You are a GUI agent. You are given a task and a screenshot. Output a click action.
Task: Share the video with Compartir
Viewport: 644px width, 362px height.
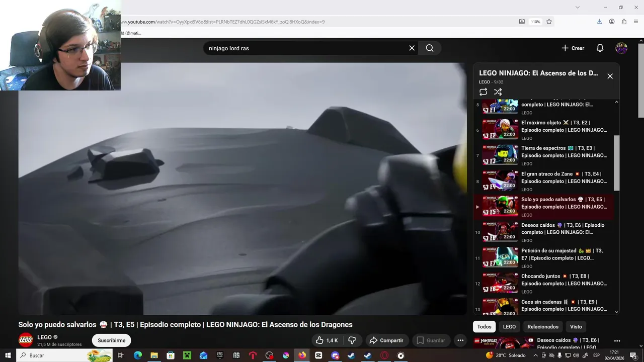(x=386, y=340)
